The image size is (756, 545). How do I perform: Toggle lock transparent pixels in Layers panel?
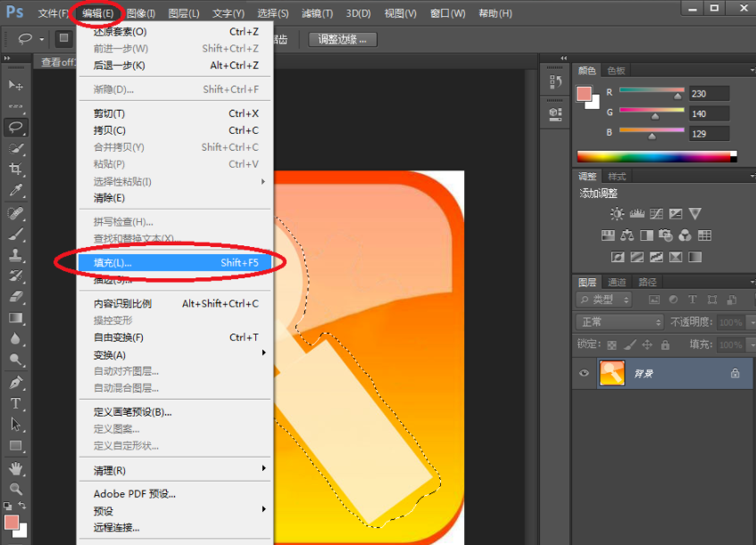click(x=611, y=344)
